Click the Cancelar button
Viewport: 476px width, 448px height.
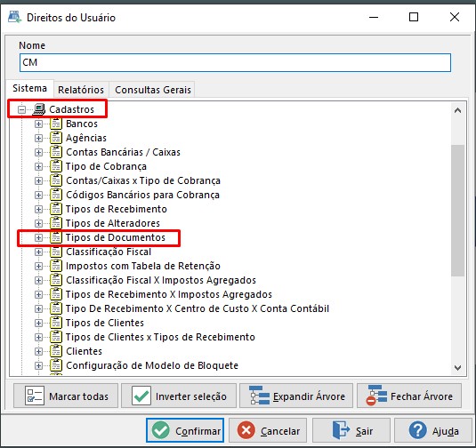pos(268,430)
